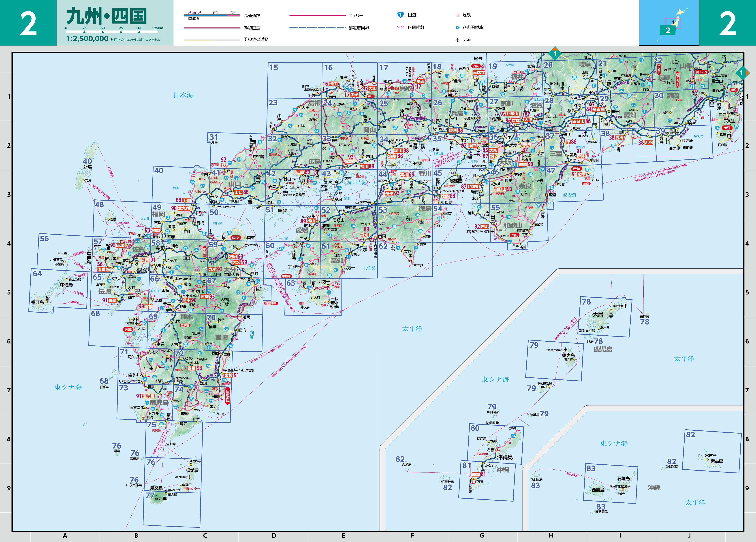This screenshot has width=756, height=542.
Task: Click the 温泉 hot spring symbol in legend
Action: (457, 15)
